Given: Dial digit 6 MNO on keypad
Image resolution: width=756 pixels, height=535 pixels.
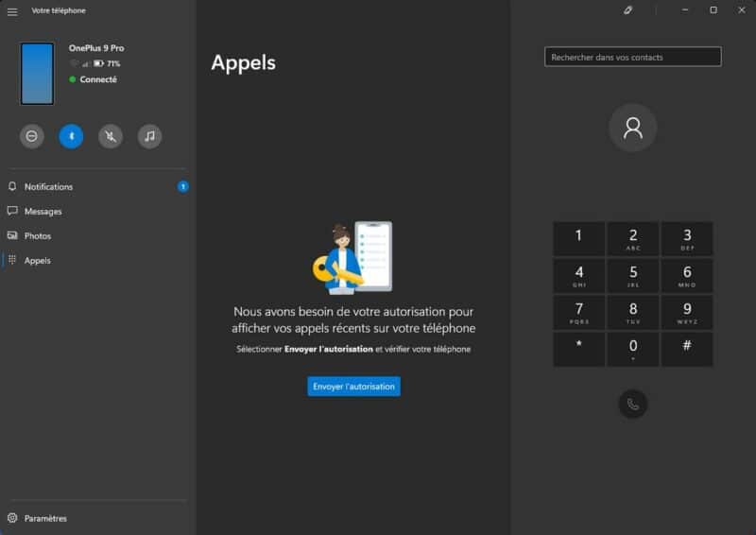Looking at the screenshot, I should click(687, 276).
